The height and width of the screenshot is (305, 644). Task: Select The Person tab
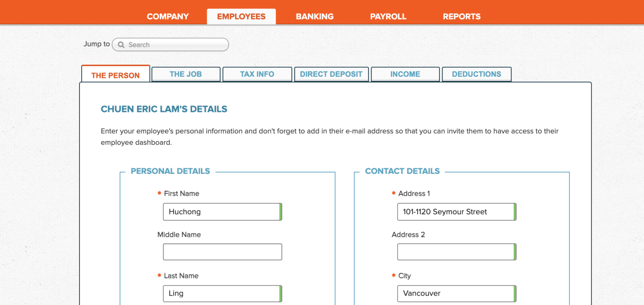[116, 75]
